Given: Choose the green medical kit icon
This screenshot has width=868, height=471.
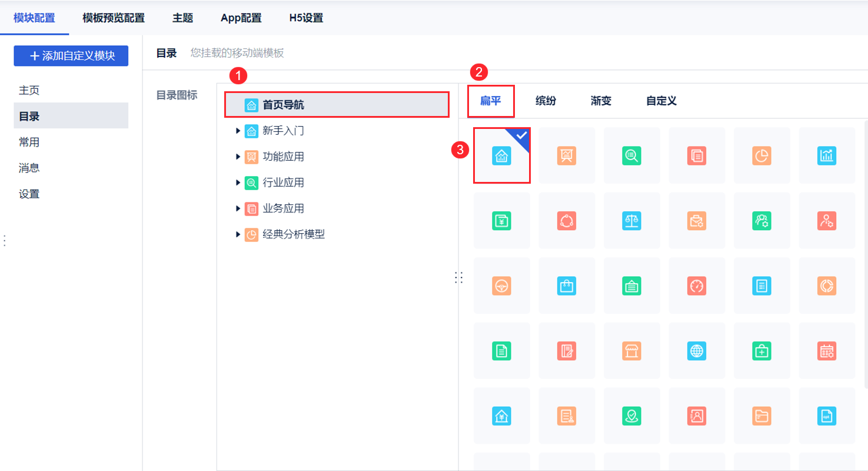Looking at the screenshot, I should pos(762,350).
